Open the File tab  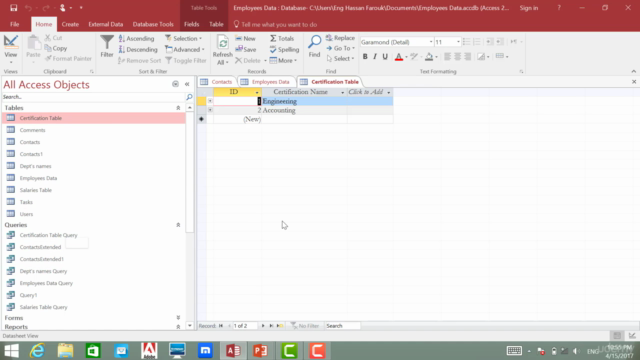pos(14,24)
